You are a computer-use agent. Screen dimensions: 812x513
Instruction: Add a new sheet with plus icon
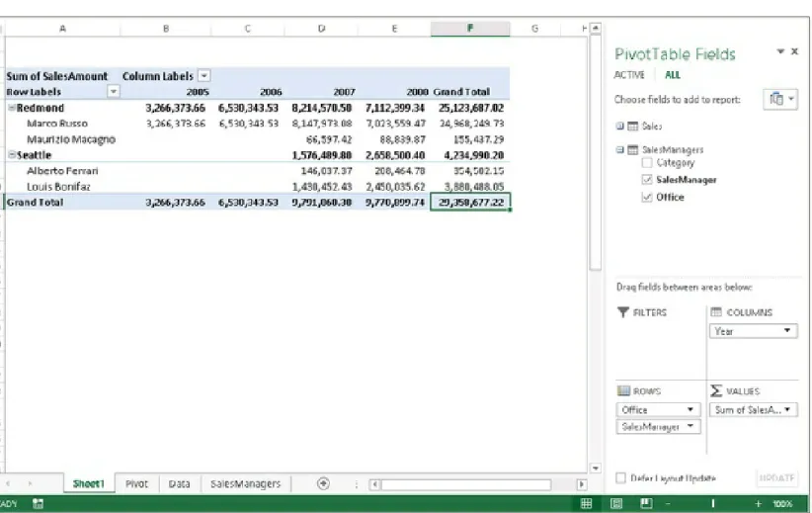click(323, 483)
